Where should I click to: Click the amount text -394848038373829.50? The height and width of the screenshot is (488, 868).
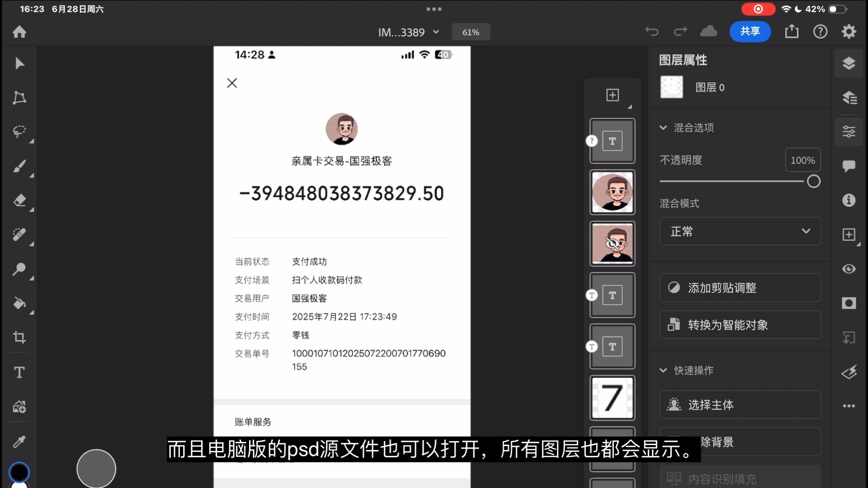click(342, 194)
